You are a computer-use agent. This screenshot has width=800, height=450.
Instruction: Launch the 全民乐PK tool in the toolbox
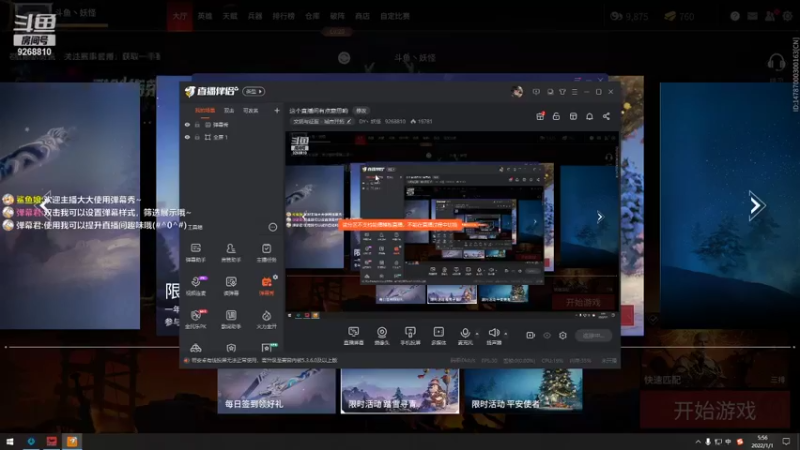[195, 319]
